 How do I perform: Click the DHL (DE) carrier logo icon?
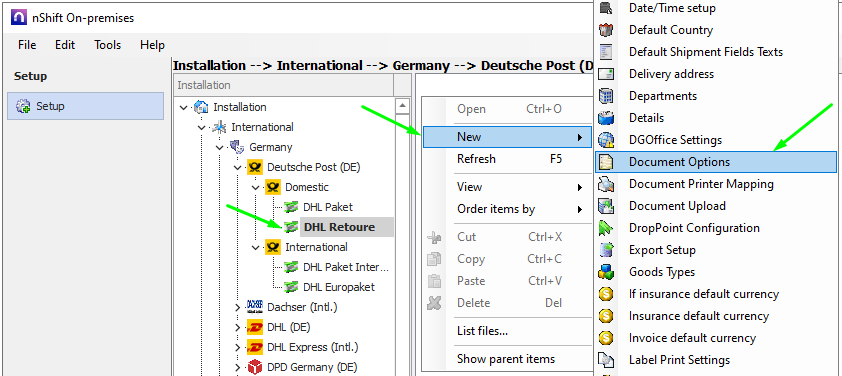coord(255,327)
